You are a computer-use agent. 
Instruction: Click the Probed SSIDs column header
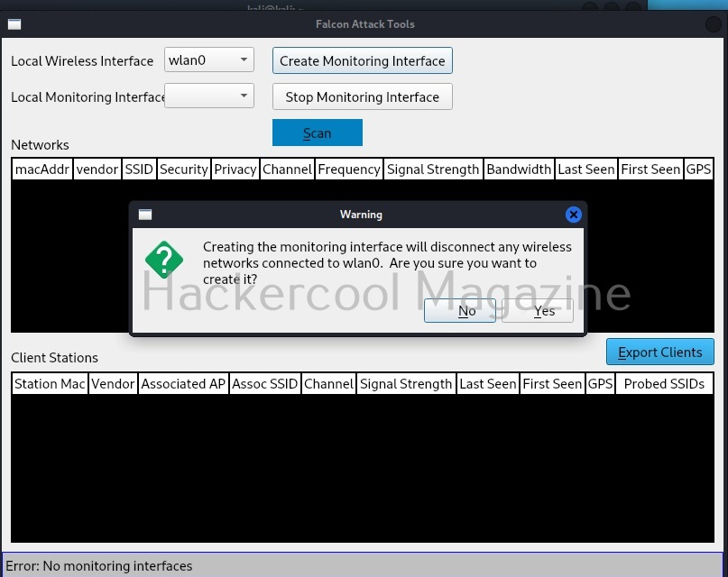[664, 383]
